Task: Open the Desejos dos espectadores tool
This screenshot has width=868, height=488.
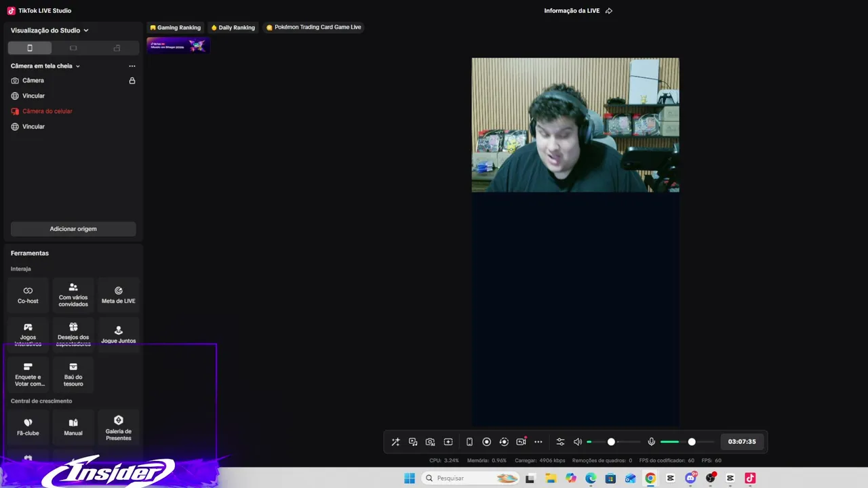Action: pyautogui.click(x=73, y=335)
